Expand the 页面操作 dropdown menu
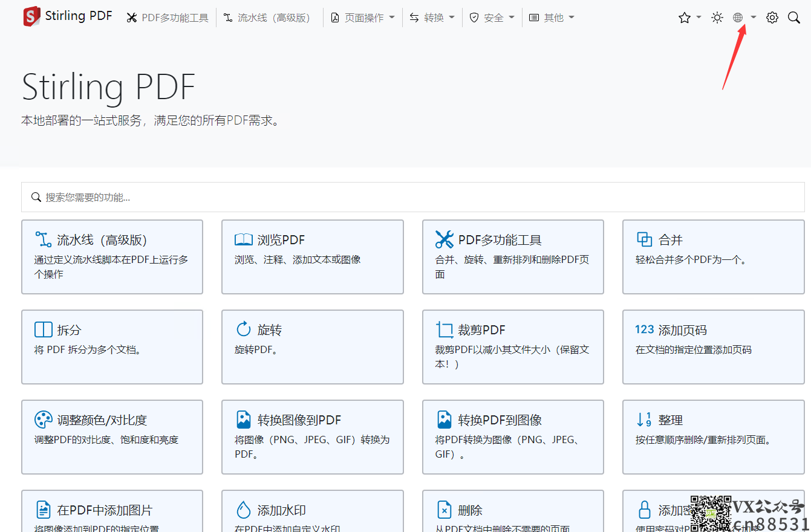The height and width of the screenshot is (532, 811). pyautogui.click(x=363, y=18)
